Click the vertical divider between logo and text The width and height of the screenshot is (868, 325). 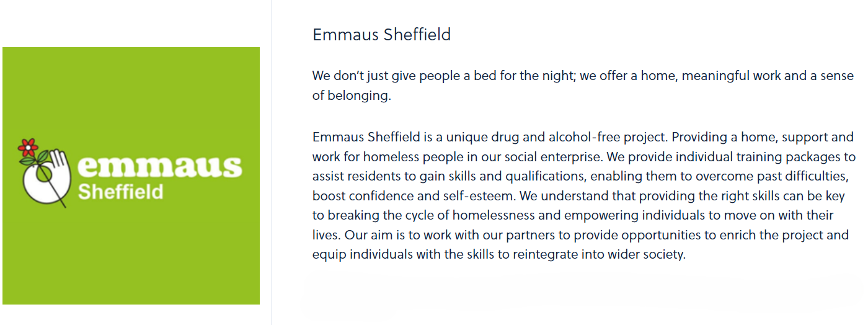[x=271, y=162]
